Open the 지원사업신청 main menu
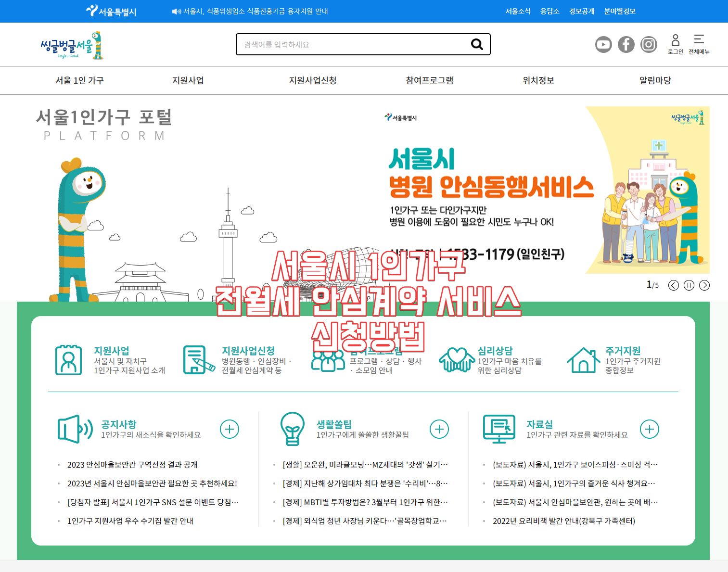Screen dimensions: 728x572 click(x=313, y=80)
